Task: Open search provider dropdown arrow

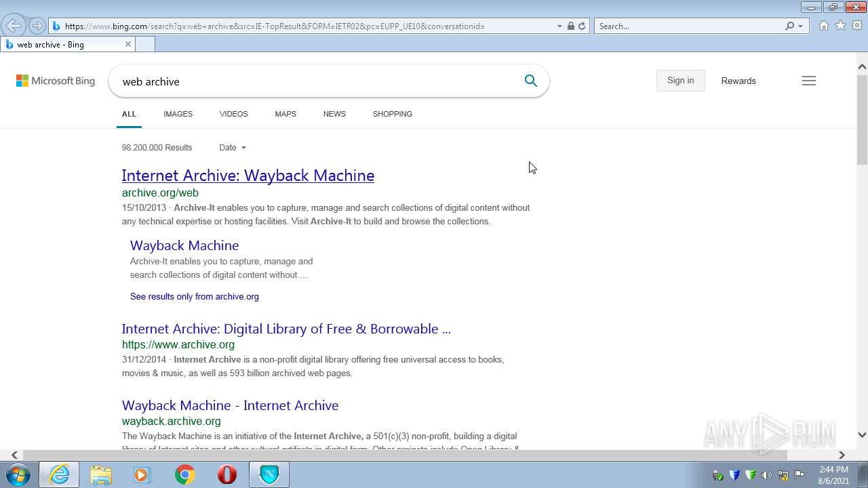Action: (800, 26)
